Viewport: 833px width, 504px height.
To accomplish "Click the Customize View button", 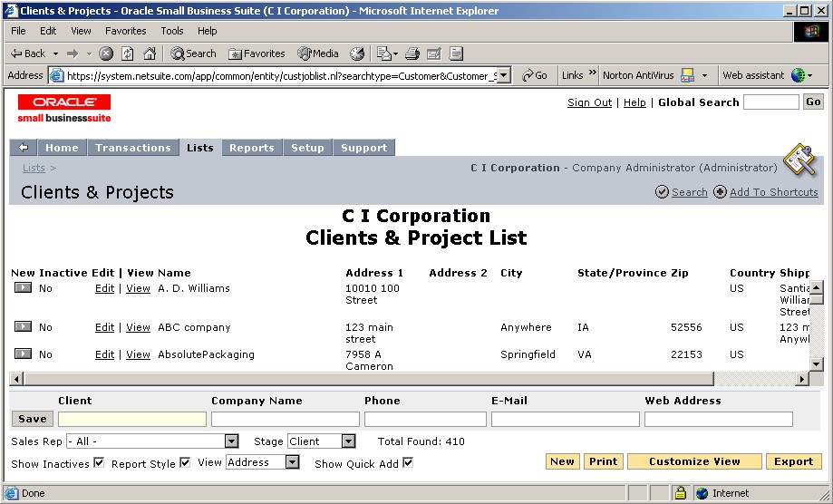I will coord(694,461).
